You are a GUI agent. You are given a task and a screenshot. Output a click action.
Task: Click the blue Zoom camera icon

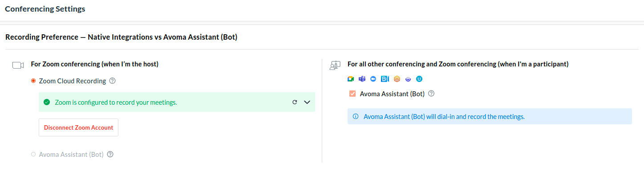373,79
